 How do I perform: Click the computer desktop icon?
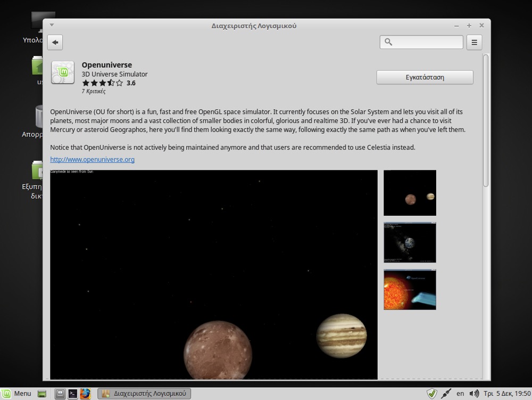[43, 21]
